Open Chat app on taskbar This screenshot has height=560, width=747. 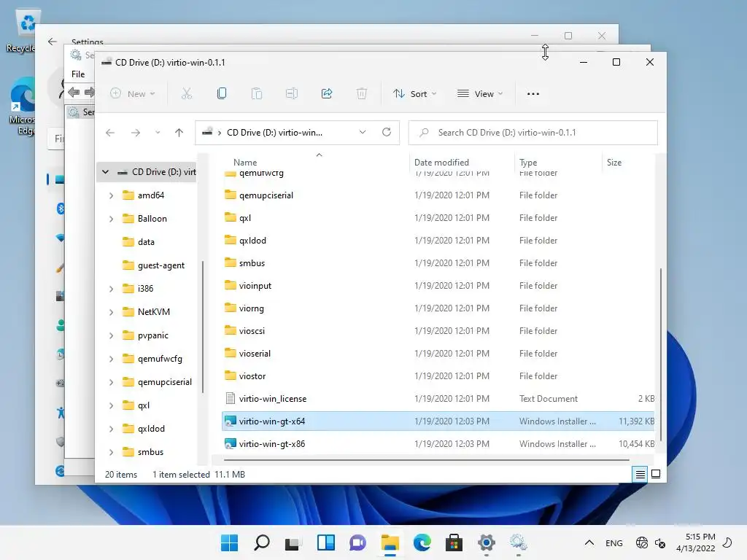357,542
